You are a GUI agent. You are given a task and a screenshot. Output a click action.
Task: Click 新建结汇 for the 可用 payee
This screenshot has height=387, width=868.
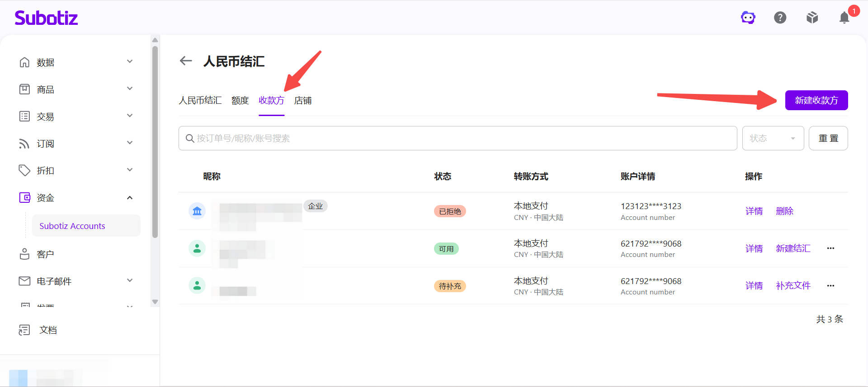point(793,248)
